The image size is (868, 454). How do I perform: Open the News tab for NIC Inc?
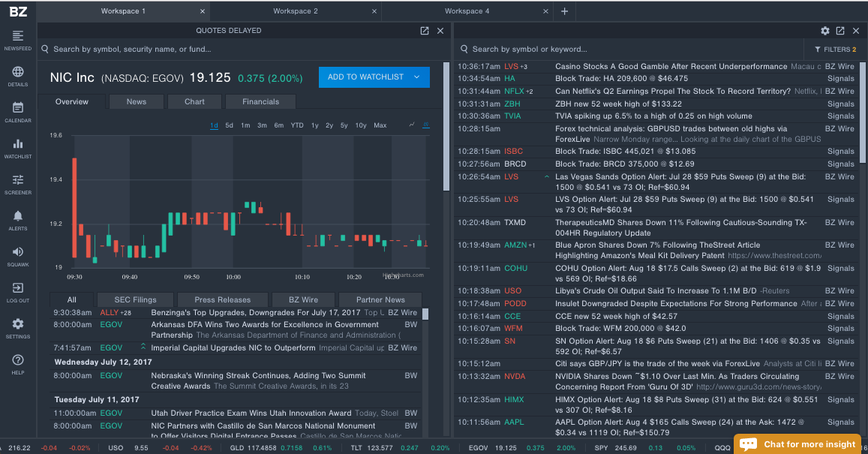[x=137, y=102]
